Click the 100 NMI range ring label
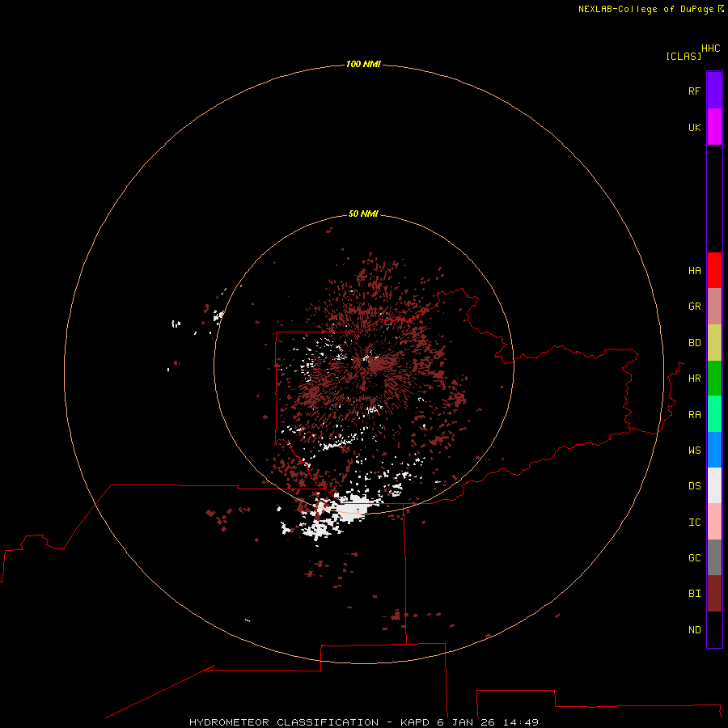The image size is (728, 728). 363,64
